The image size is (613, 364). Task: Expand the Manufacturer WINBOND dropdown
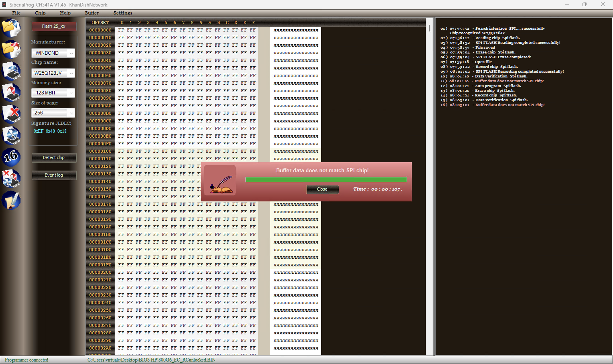point(71,53)
